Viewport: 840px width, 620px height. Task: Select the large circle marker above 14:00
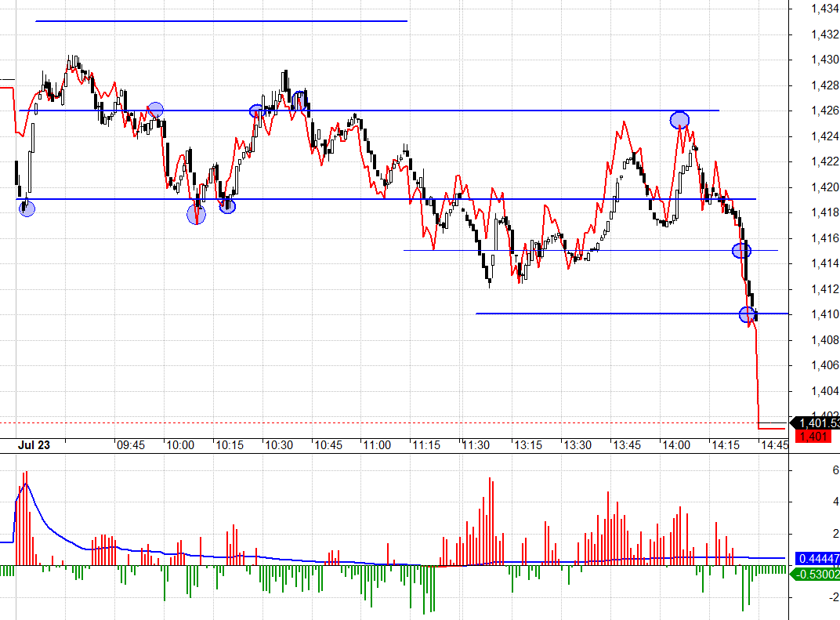coord(679,120)
